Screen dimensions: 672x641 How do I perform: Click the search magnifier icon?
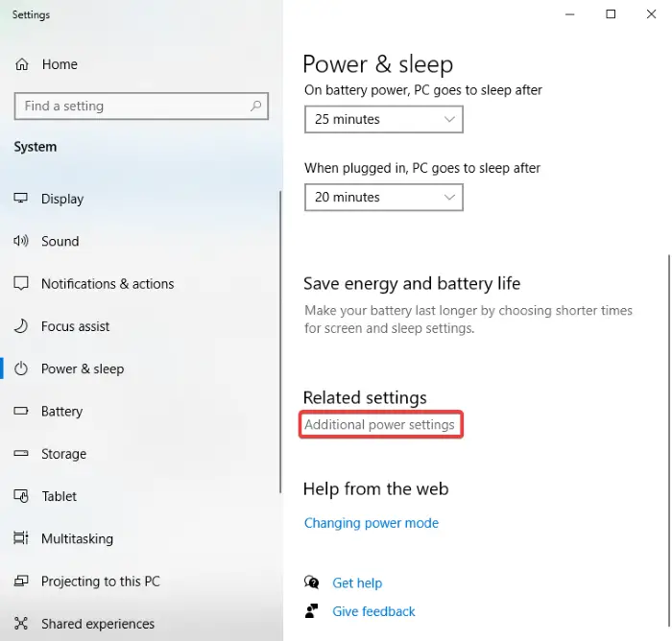tap(256, 106)
